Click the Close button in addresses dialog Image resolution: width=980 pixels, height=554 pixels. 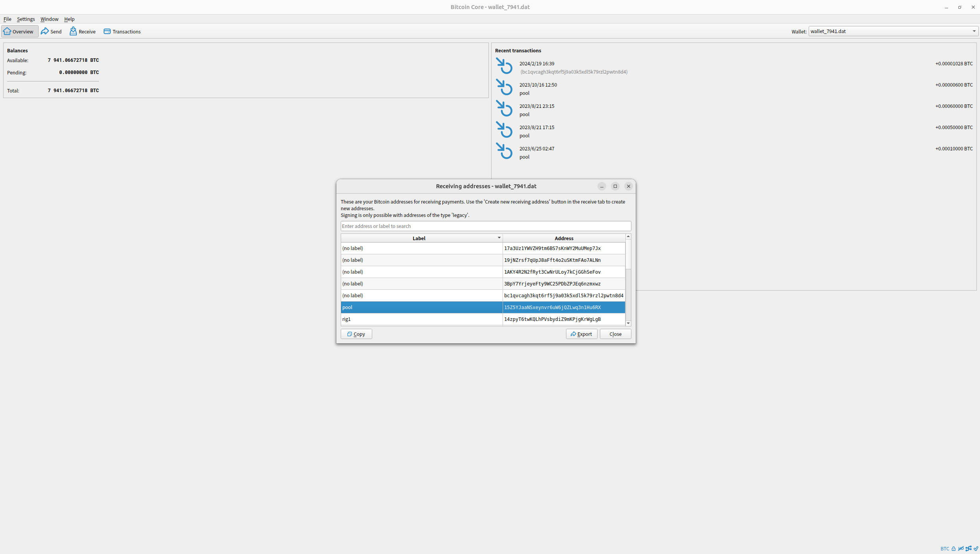click(x=615, y=334)
